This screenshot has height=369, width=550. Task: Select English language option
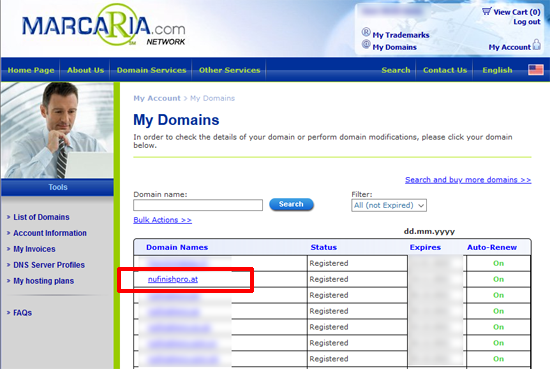(497, 70)
